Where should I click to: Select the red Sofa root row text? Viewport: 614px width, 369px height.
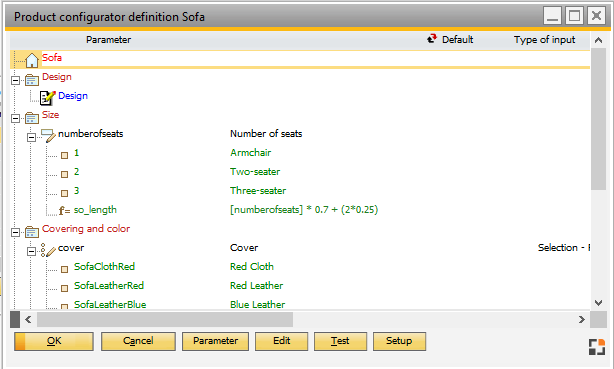click(x=52, y=58)
